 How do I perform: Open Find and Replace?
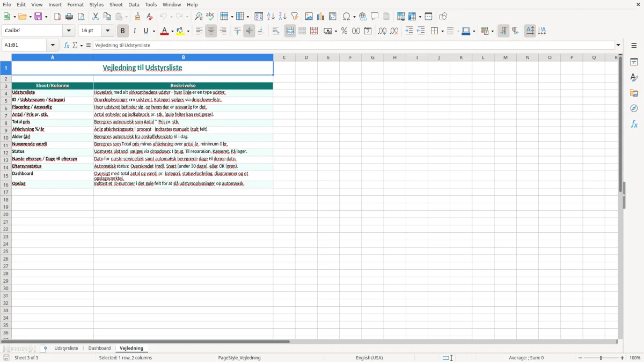coord(199,17)
